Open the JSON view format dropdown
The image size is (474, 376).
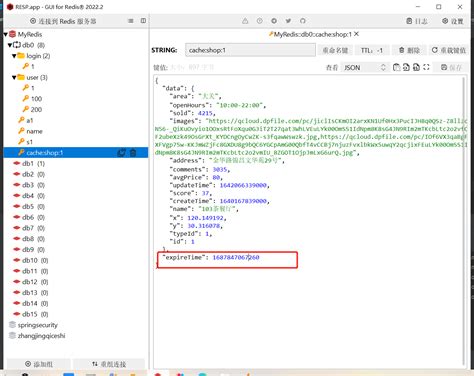[x=365, y=67]
